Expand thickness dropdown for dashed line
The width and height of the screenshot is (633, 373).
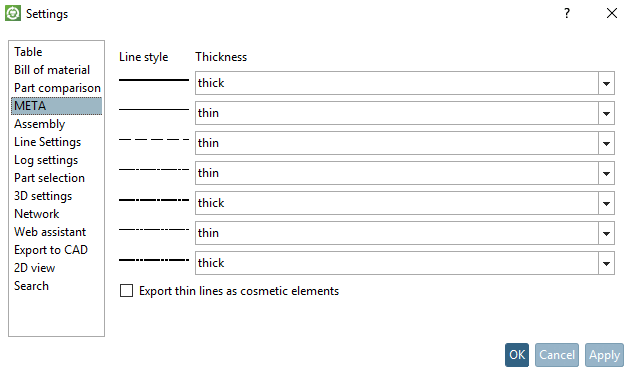pos(606,143)
